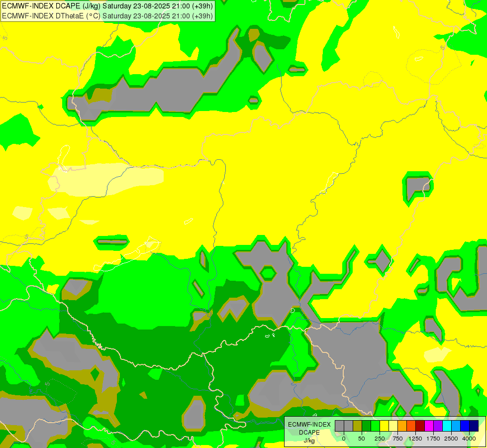Click the legend scale value 2500

(451, 439)
